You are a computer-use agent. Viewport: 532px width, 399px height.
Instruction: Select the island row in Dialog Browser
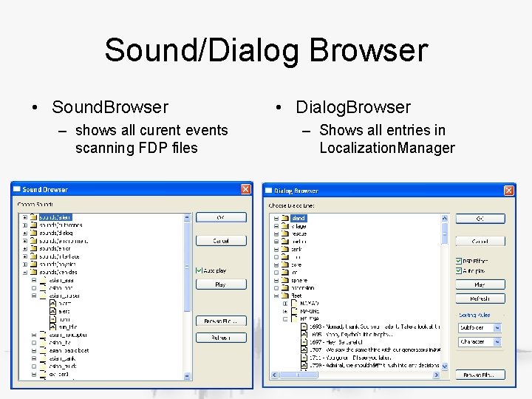pyautogui.click(x=299, y=218)
